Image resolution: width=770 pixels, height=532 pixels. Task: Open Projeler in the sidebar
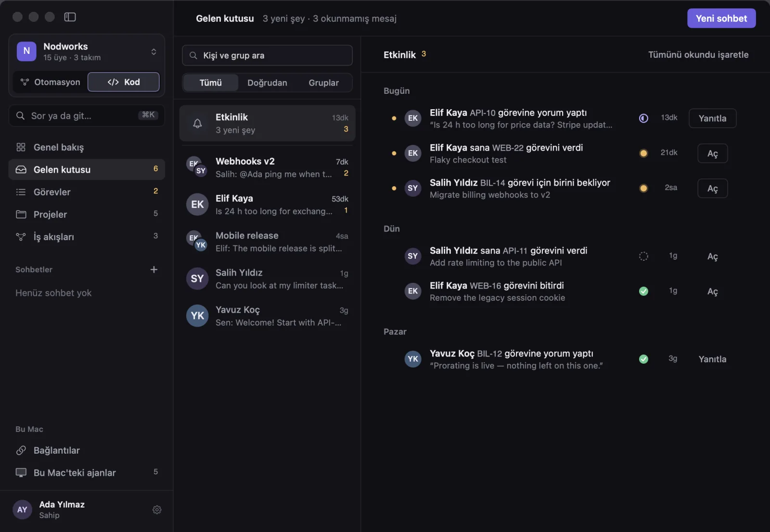[x=87, y=214]
